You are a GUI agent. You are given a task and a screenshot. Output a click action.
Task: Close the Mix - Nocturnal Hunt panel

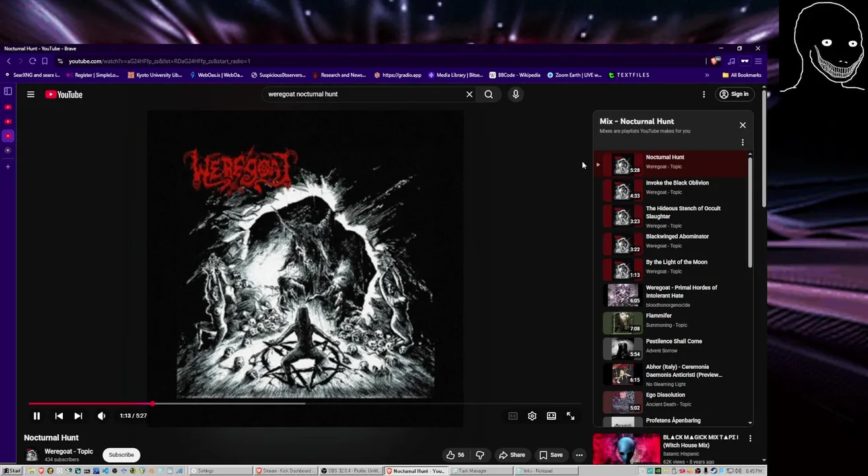pos(742,125)
